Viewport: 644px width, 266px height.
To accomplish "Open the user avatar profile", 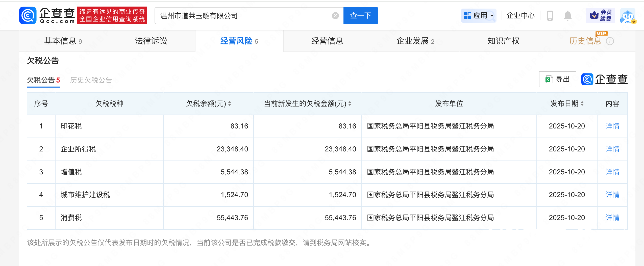I will [x=628, y=16].
